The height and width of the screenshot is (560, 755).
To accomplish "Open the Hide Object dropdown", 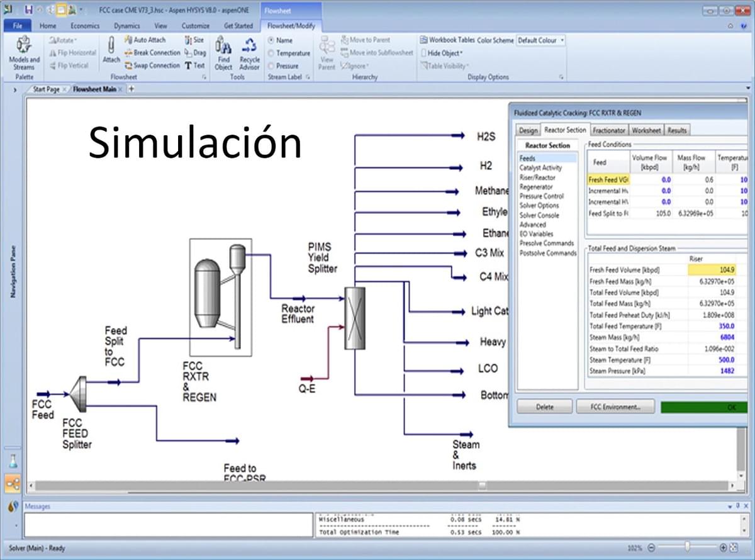I will click(442, 53).
